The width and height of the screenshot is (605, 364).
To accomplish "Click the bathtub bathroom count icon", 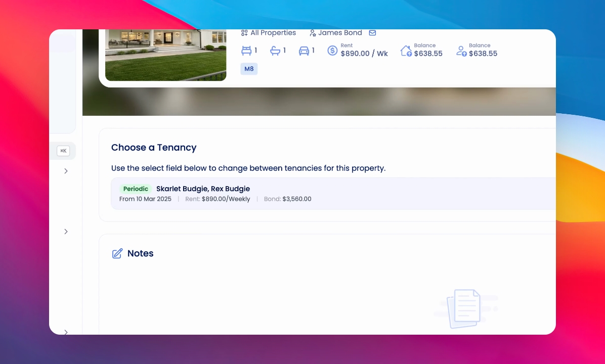I will click(275, 51).
